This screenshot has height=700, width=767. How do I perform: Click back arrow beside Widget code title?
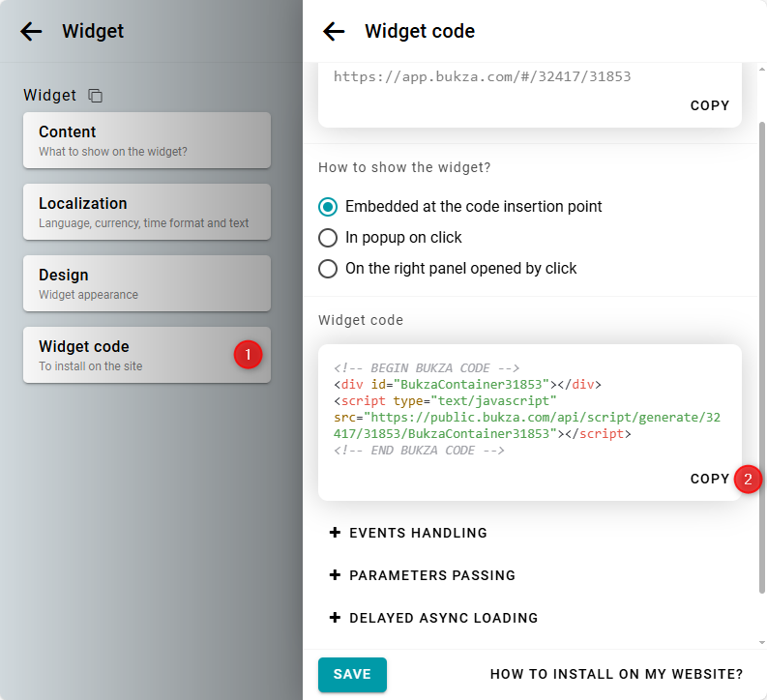(334, 31)
